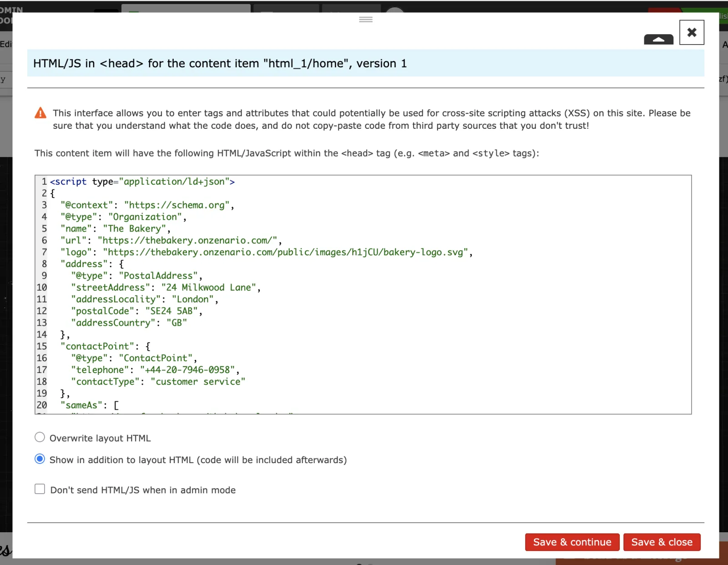
Task: Click the "contactType": "customer service" line
Action: tap(158, 382)
